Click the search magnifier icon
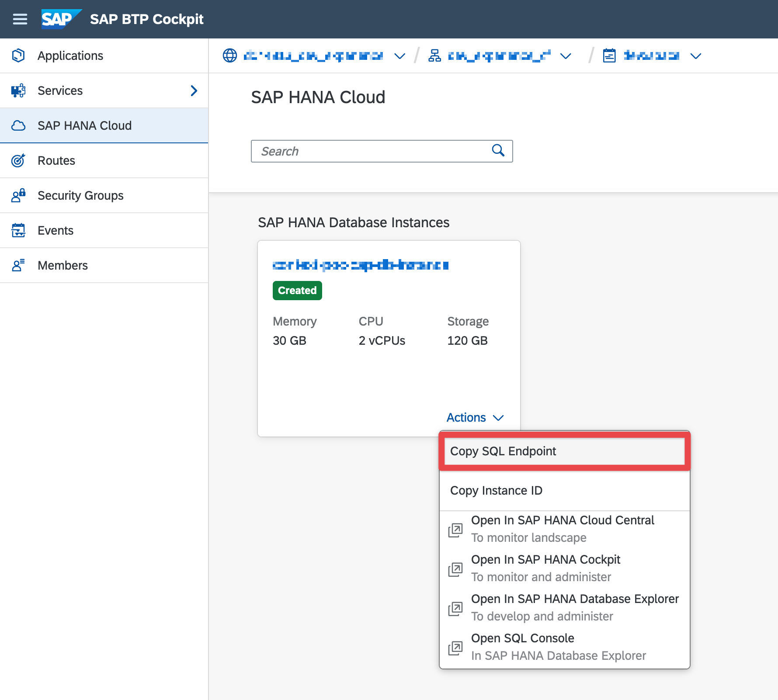The width and height of the screenshot is (778, 700). [x=498, y=151]
